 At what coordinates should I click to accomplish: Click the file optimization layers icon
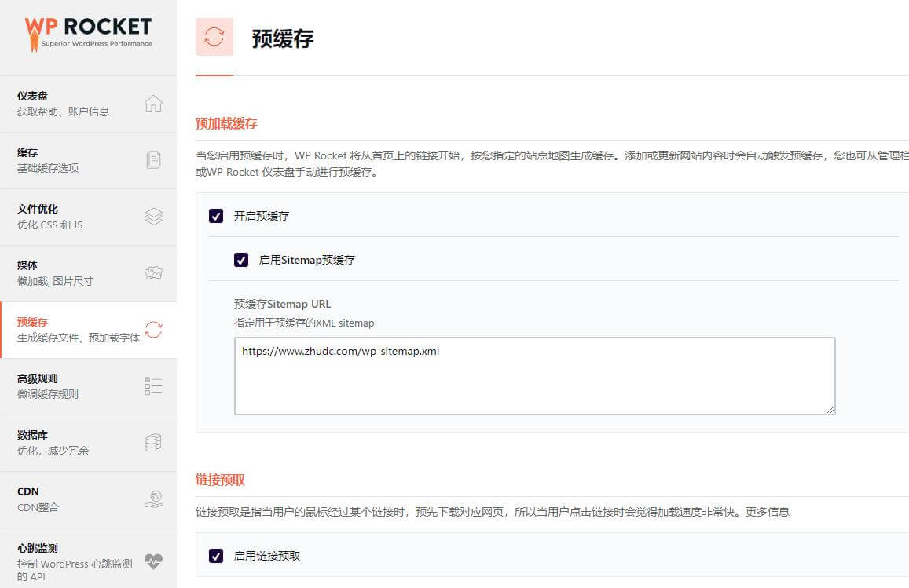coord(154,217)
